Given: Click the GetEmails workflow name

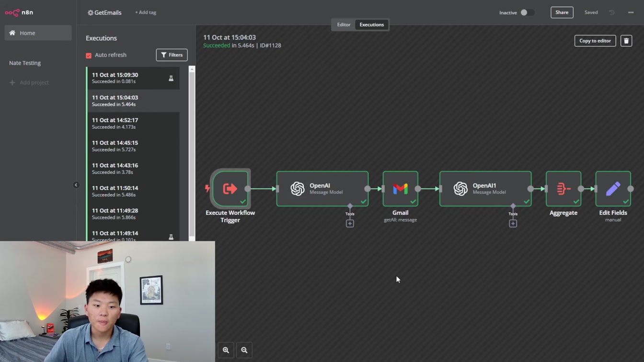Looking at the screenshot, I should (108, 12).
